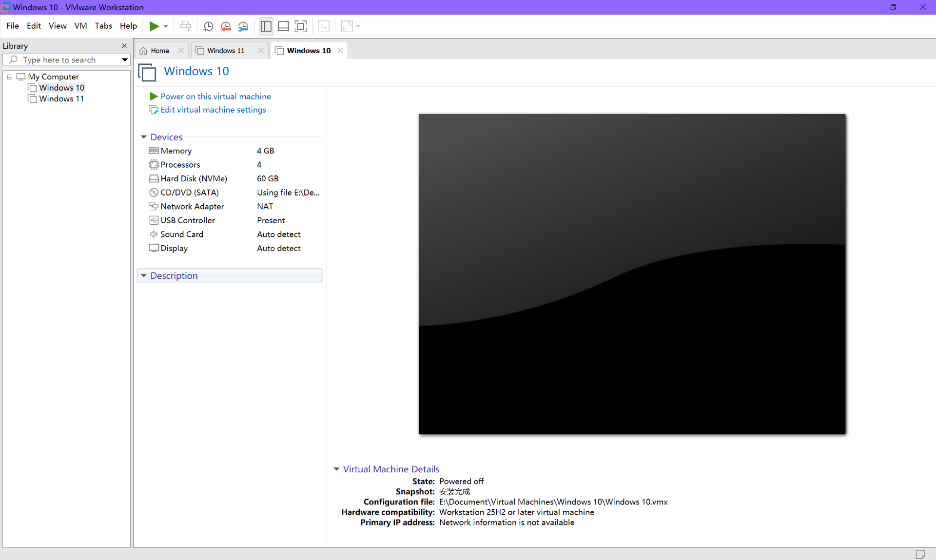Open the library search dropdown arrow
This screenshot has height=560, width=936.
coord(125,59)
